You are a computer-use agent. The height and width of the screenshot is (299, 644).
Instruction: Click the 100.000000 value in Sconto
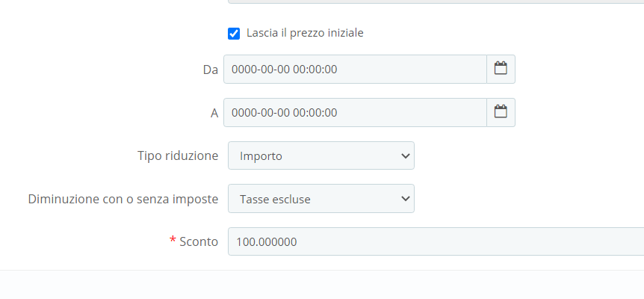coord(267,241)
